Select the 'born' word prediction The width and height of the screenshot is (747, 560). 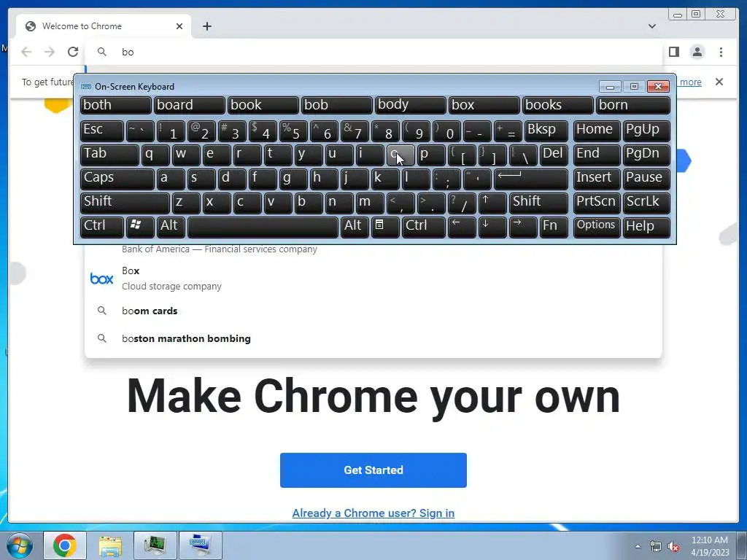[x=633, y=105]
